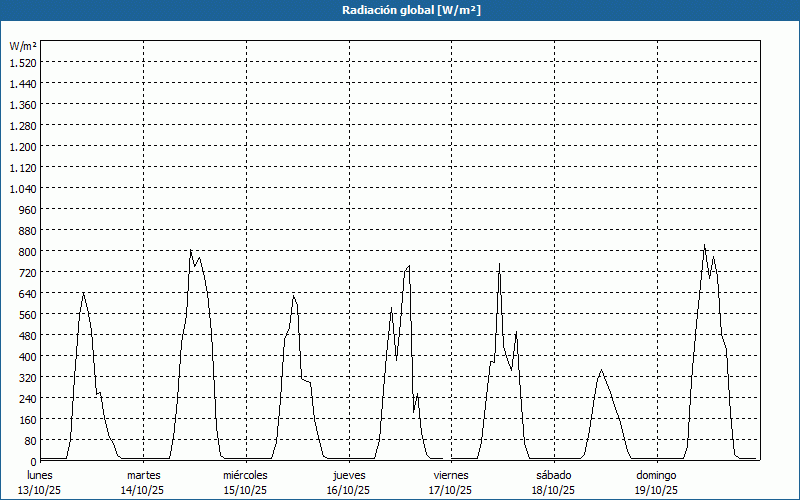Click the 1.520 value on the Y axis

[x=22, y=62]
